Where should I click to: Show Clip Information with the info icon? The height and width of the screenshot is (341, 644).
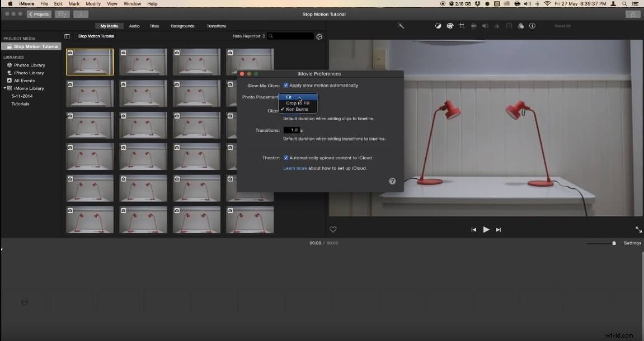[533, 26]
